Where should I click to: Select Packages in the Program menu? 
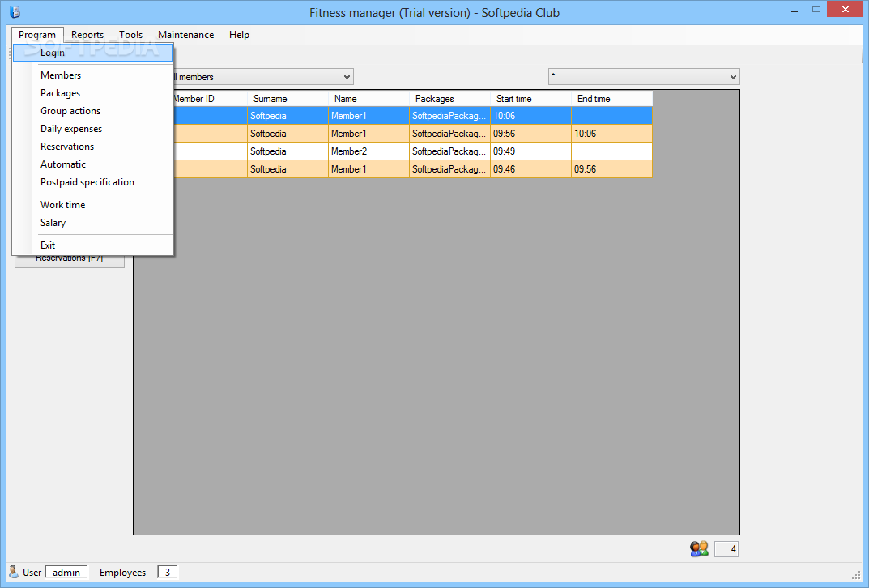click(x=92, y=92)
